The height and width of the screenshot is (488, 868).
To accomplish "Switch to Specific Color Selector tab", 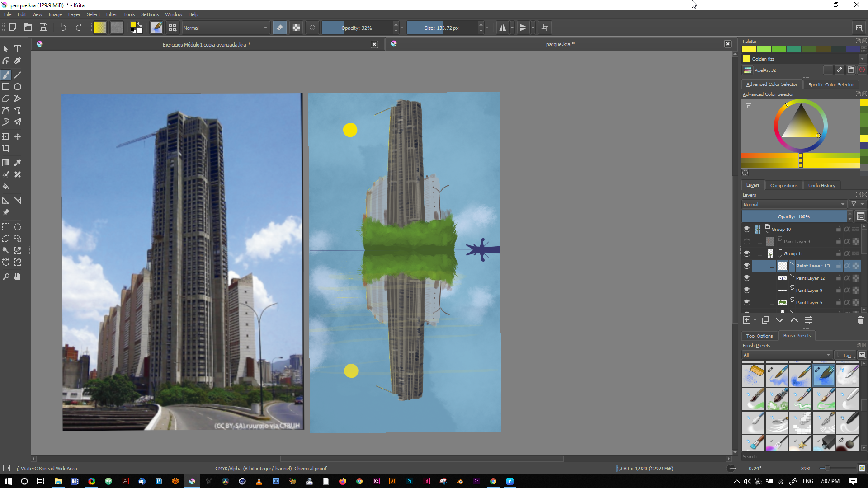I will [x=831, y=84].
